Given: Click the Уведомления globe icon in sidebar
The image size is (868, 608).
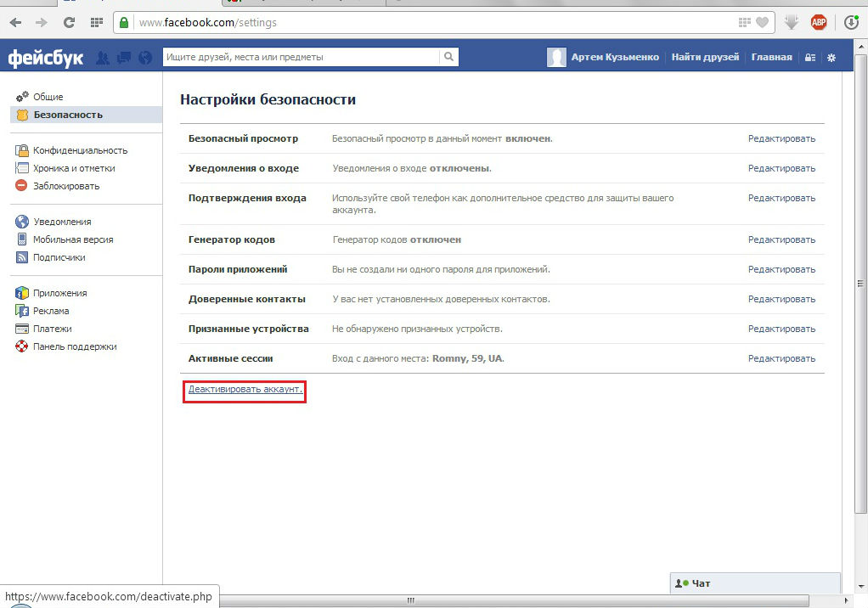Looking at the screenshot, I should [22, 222].
